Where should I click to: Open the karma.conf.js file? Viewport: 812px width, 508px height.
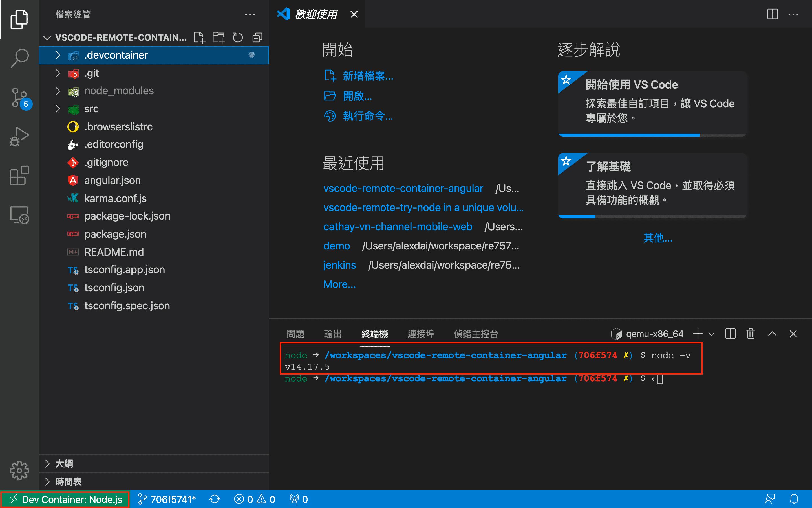[154, 198]
